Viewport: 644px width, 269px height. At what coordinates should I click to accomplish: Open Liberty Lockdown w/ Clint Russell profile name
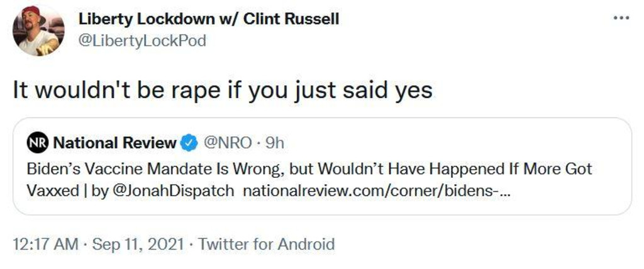pyautogui.click(x=209, y=19)
